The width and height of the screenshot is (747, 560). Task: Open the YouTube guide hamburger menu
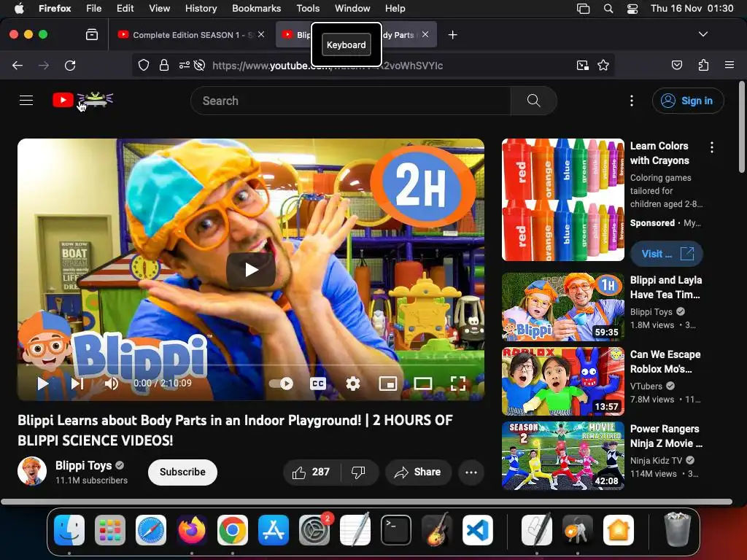click(26, 101)
